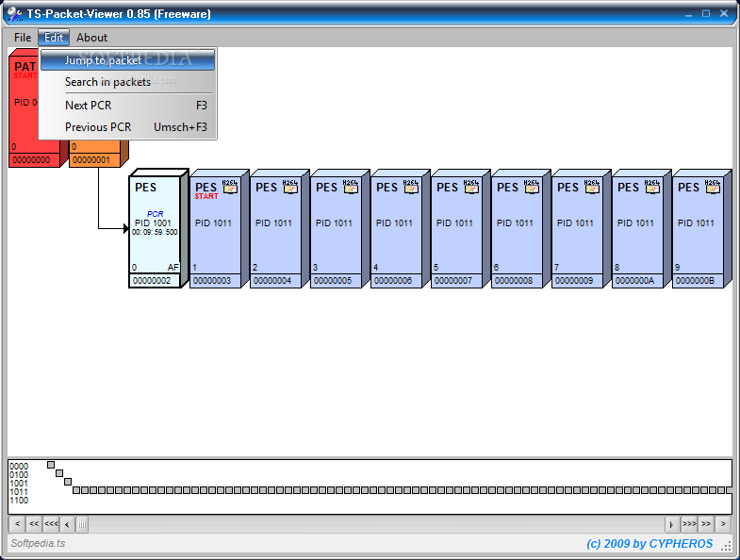This screenshot has width=740, height=560.
Task: Choose Search in packets menu entry
Action: (127, 82)
